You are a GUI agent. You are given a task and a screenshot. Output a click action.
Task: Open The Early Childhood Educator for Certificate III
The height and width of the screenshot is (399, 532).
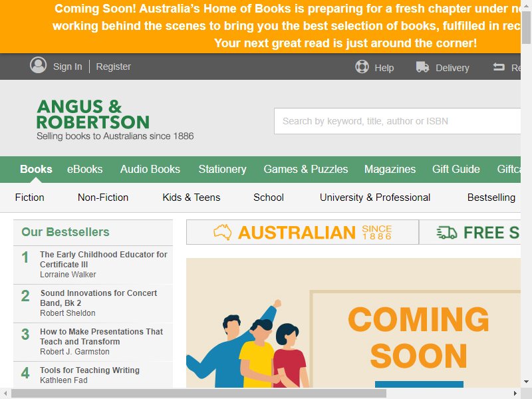tap(104, 259)
